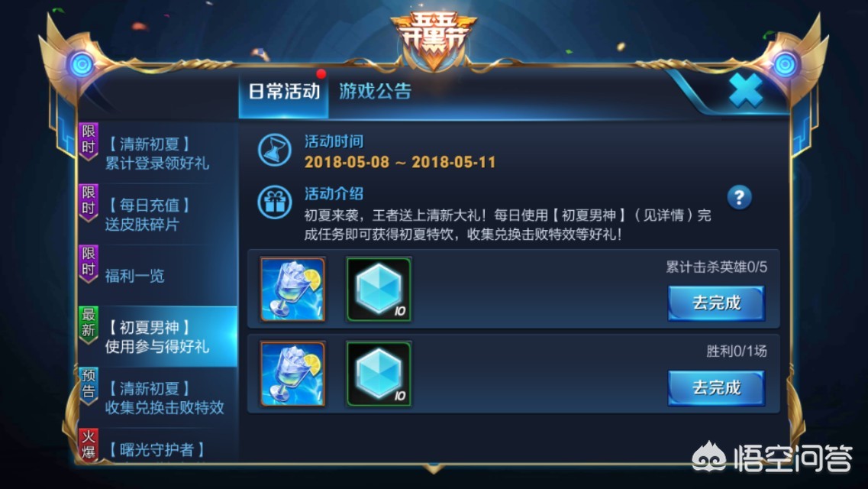Open 【清新初夏】收集兑换击败特效 preview
Viewport: 868px width, 489px height.
tap(158, 397)
